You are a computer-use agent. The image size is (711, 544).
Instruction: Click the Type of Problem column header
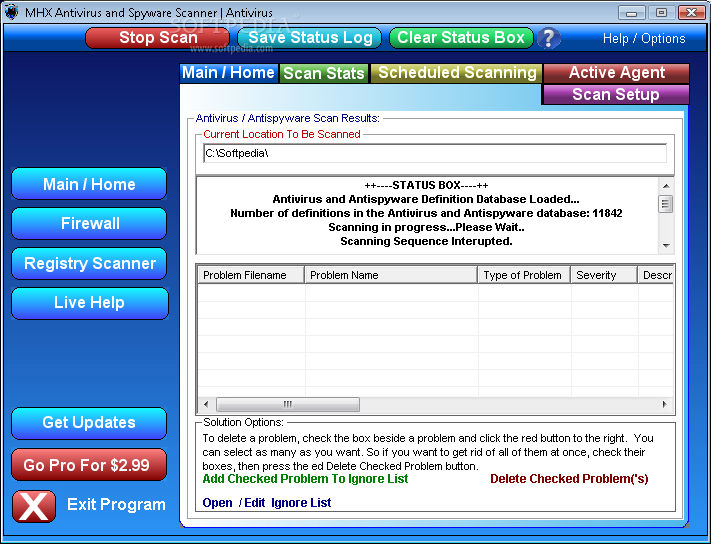click(524, 275)
